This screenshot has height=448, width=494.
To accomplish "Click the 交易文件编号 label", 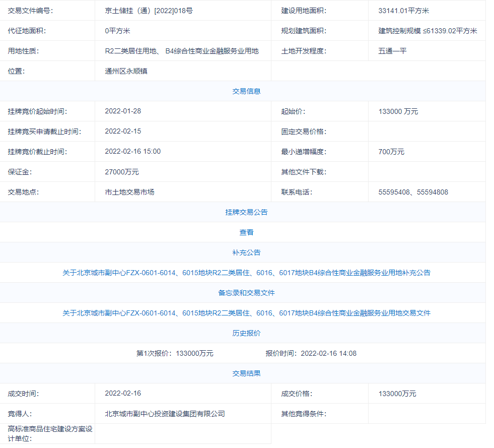I will pos(30,11).
